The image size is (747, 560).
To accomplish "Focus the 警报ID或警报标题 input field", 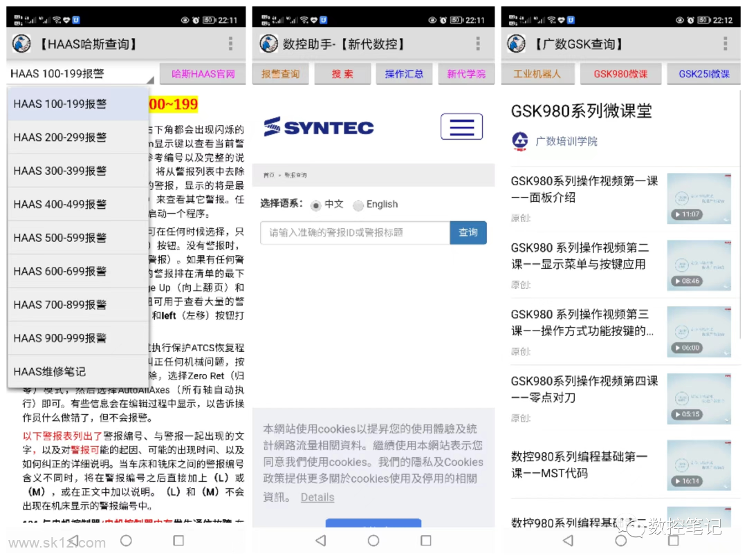I will pos(355,232).
